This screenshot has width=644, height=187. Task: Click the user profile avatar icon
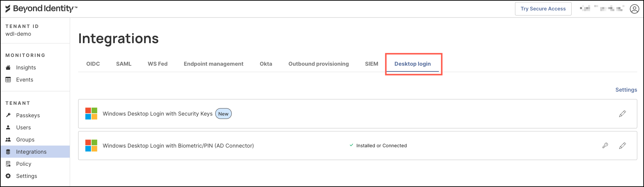click(634, 9)
